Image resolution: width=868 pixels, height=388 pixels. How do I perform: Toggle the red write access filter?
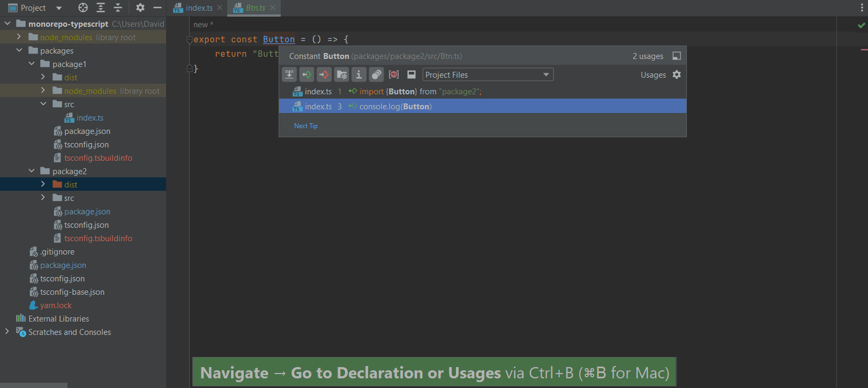[x=324, y=75]
